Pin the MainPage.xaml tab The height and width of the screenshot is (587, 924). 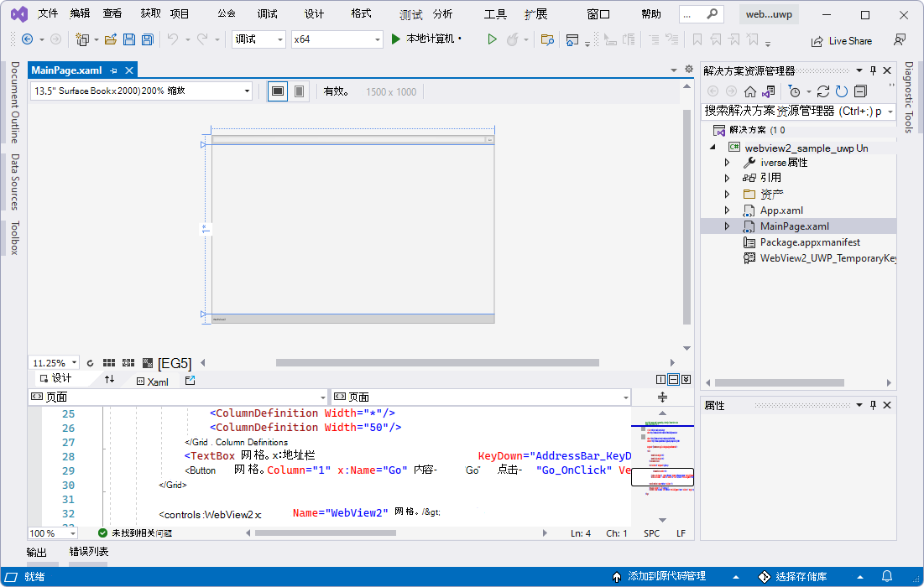(114, 70)
